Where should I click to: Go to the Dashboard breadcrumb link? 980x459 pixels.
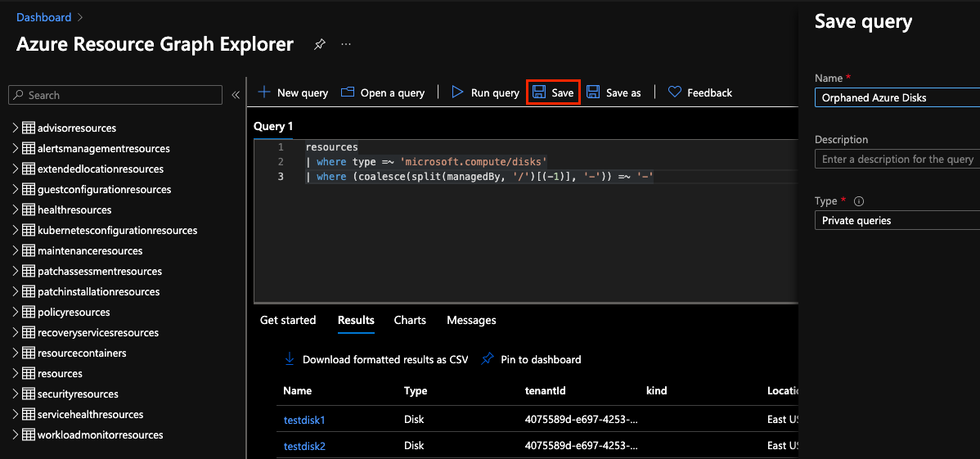click(x=43, y=17)
